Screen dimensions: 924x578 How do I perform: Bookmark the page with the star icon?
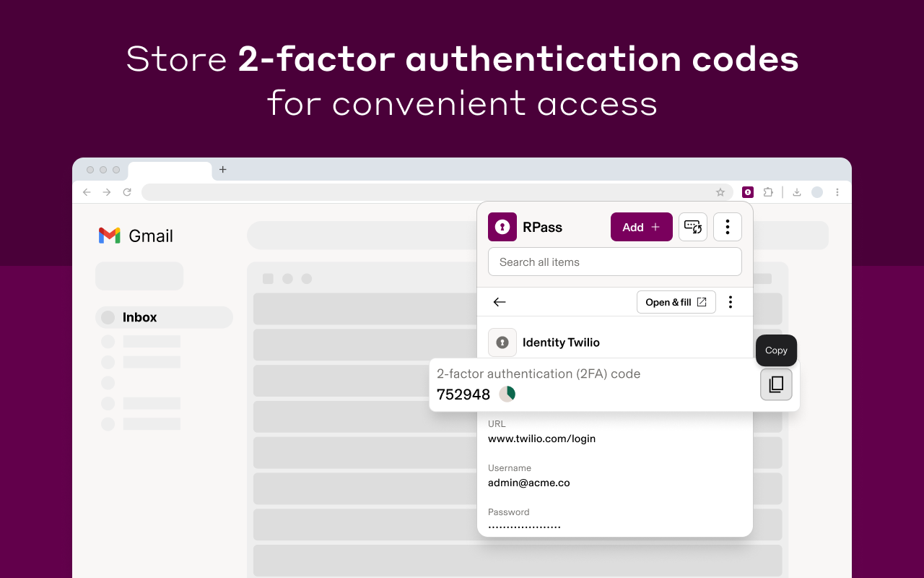point(720,192)
